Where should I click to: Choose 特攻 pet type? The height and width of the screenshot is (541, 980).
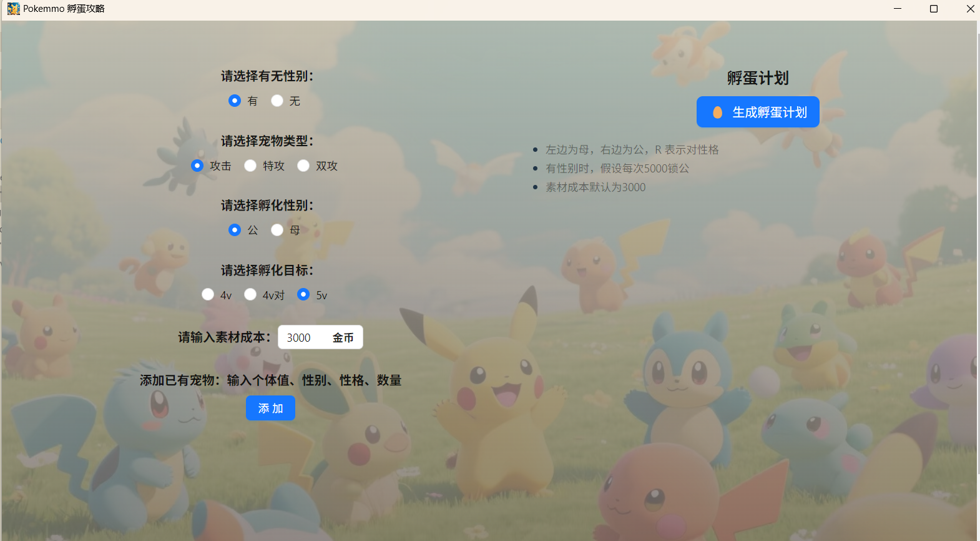click(250, 166)
